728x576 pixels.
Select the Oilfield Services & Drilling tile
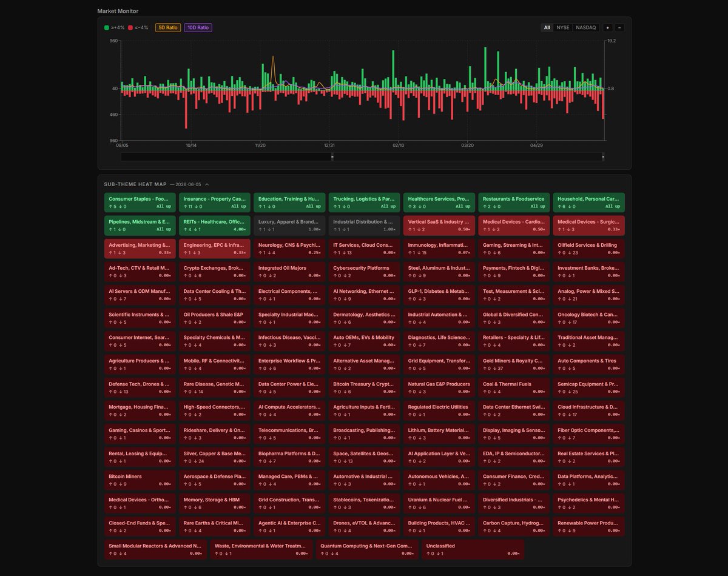tap(588, 249)
